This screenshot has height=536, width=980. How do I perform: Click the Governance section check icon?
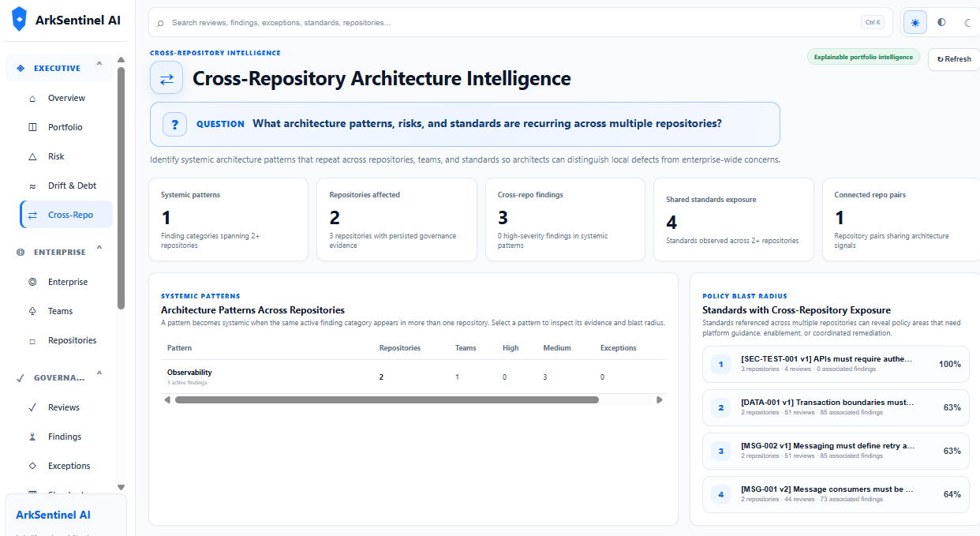pyautogui.click(x=21, y=377)
